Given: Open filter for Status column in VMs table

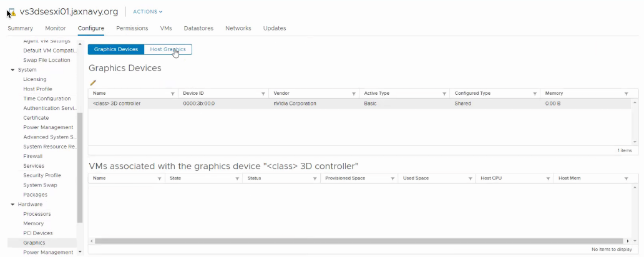Looking at the screenshot, I should pos(315,178).
